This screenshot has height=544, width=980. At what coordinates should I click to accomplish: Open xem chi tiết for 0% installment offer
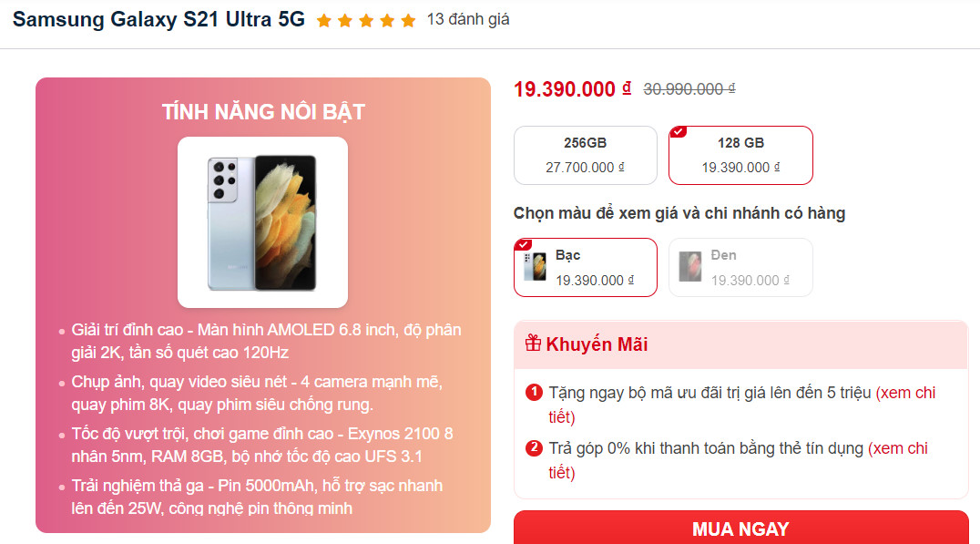click(x=738, y=460)
